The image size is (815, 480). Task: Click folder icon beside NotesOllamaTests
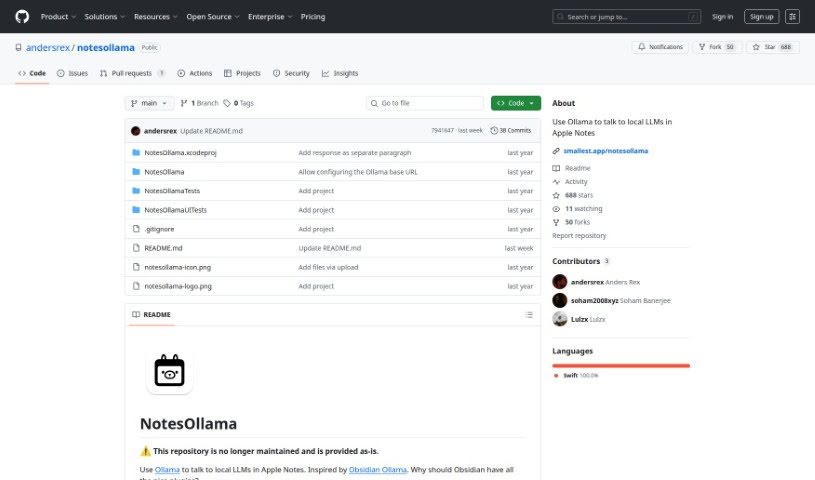click(x=136, y=191)
